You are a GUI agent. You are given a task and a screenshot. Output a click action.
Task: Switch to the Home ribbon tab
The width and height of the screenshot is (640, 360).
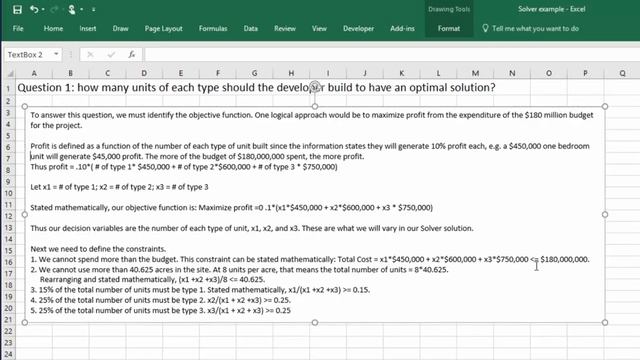pos(53,29)
